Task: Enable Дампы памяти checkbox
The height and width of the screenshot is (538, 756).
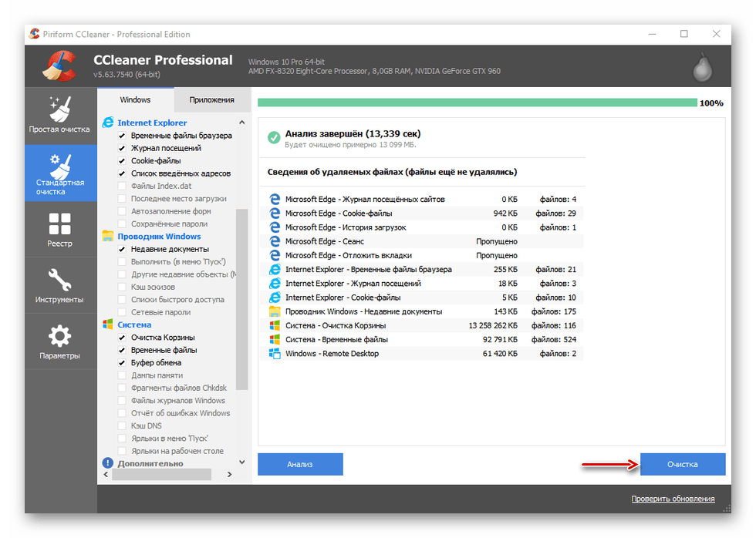Action: click(x=122, y=375)
